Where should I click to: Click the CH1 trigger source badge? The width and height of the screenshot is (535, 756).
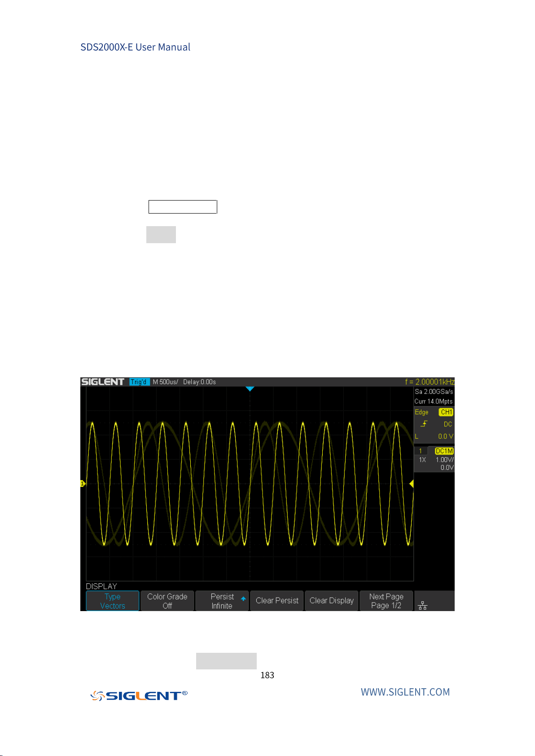[x=446, y=412]
